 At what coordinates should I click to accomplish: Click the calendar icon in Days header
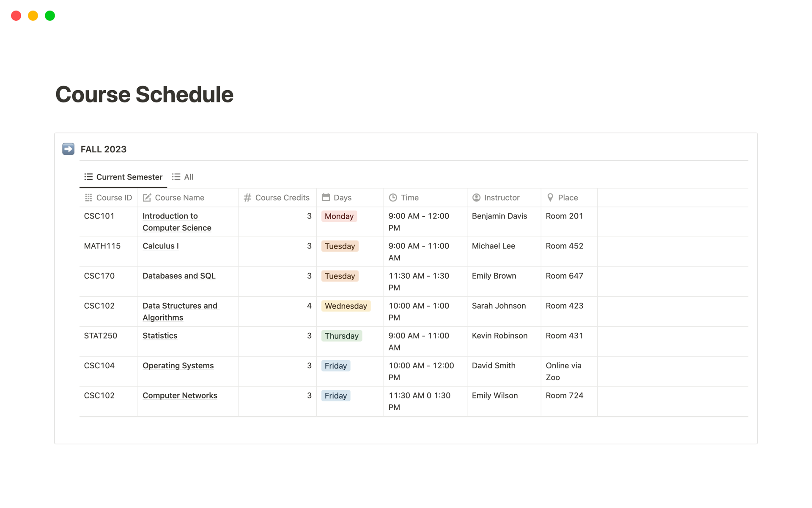pos(326,197)
